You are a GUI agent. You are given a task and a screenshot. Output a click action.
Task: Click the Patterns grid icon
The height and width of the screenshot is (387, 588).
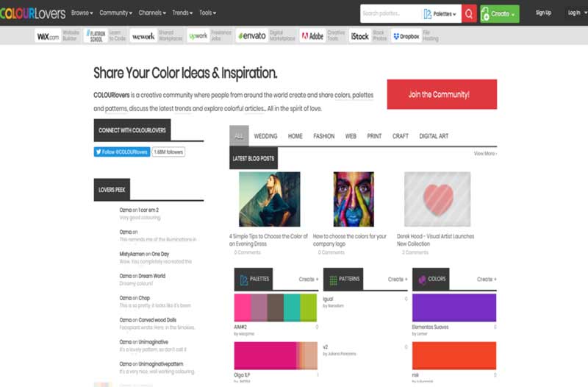click(x=333, y=280)
